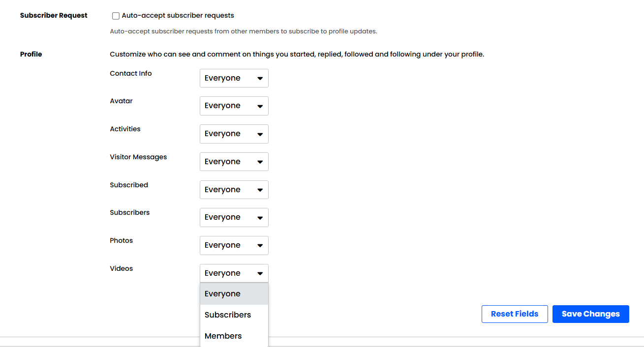This screenshot has height=347, width=644.
Task: Open the Avatar privacy dropdown
Action: tap(234, 106)
